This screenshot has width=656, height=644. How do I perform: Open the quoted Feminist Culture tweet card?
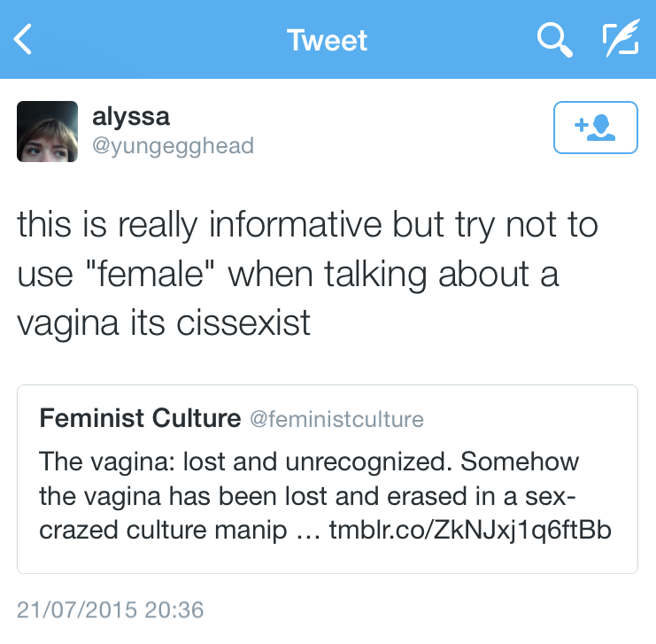pyautogui.click(x=328, y=478)
